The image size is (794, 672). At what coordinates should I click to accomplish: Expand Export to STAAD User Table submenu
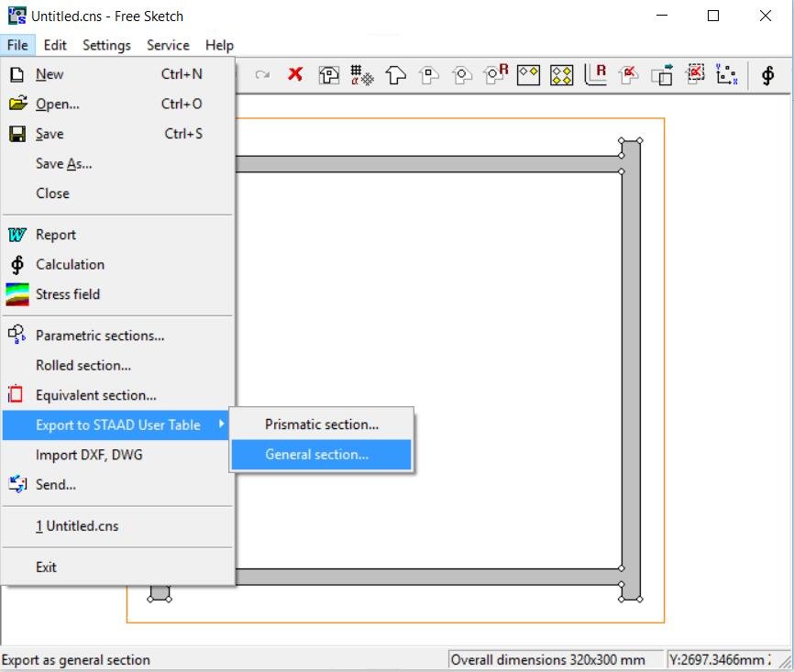[x=116, y=424]
